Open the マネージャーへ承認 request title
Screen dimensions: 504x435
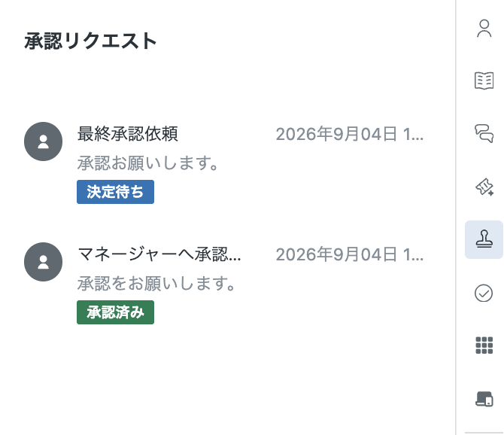[x=159, y=254]
